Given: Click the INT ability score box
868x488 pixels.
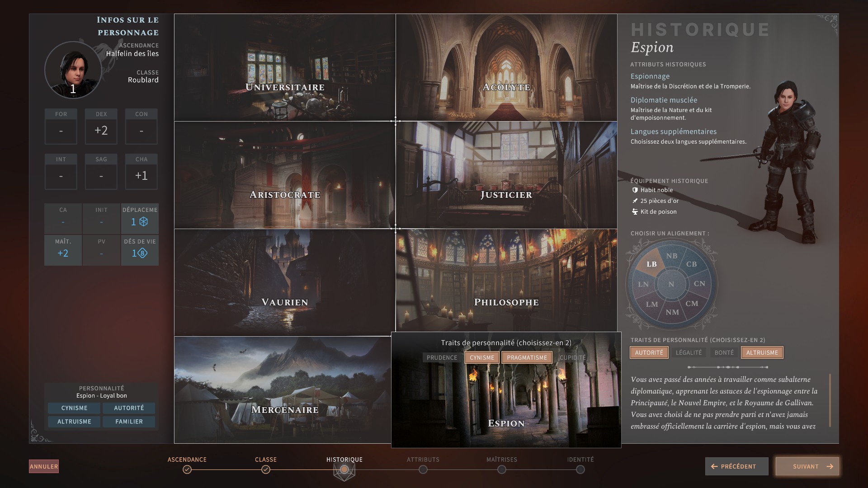Looking at the screenshot, I should point(61,172).
